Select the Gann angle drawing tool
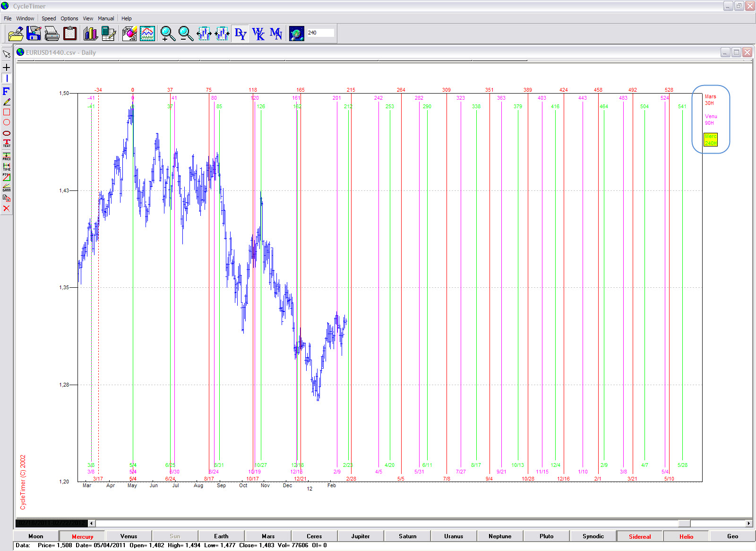This screenshot has height=551, width=756. coord(7,188)
